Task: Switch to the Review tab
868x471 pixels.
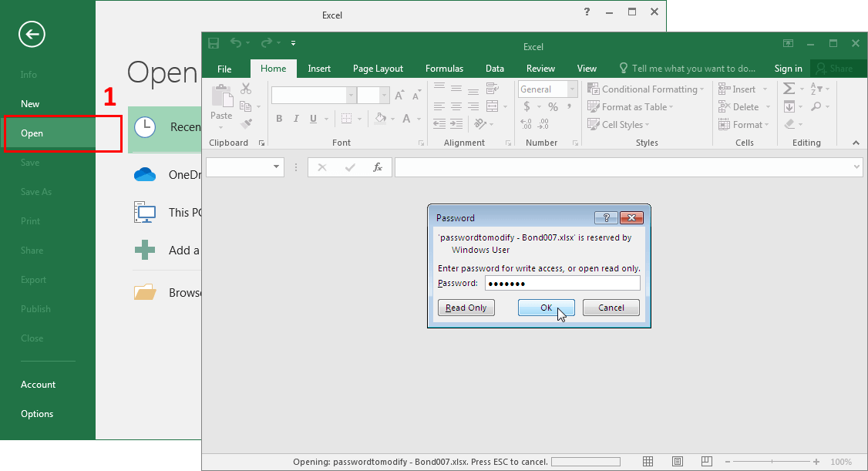Action: click(540, 69)
